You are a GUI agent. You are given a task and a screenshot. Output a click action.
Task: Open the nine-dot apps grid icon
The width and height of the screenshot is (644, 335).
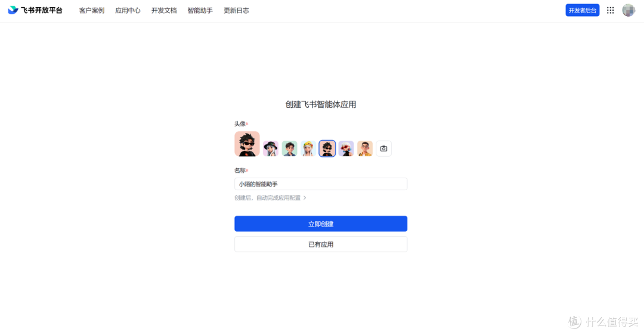click(611, 10)
